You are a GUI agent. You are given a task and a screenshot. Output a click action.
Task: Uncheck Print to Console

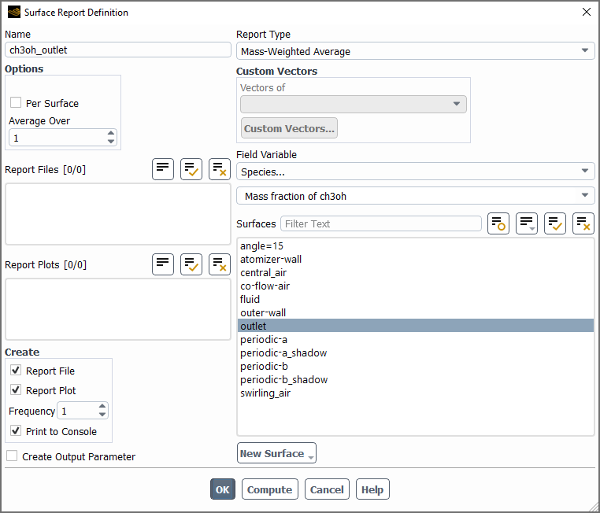coord(16,431)
